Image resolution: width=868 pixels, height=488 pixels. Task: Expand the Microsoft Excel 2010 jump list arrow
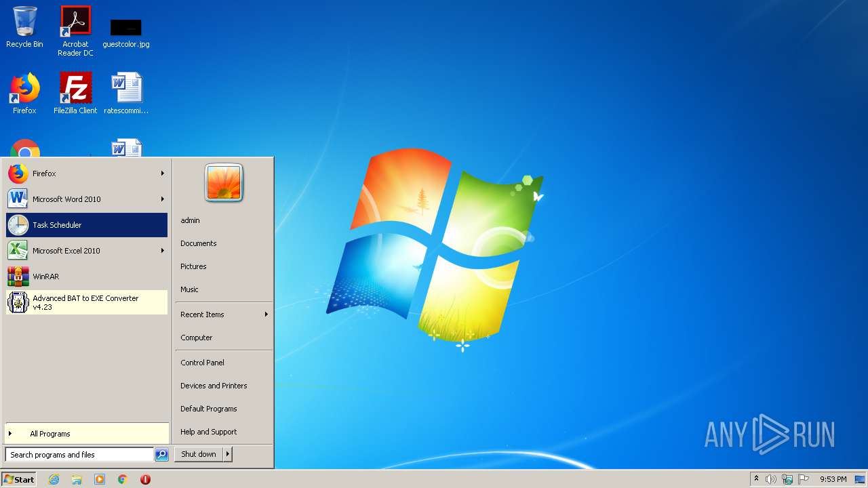[163, 251]
